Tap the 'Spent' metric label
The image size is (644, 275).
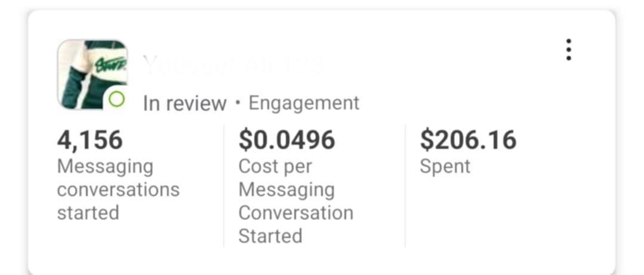click(445, 166)
